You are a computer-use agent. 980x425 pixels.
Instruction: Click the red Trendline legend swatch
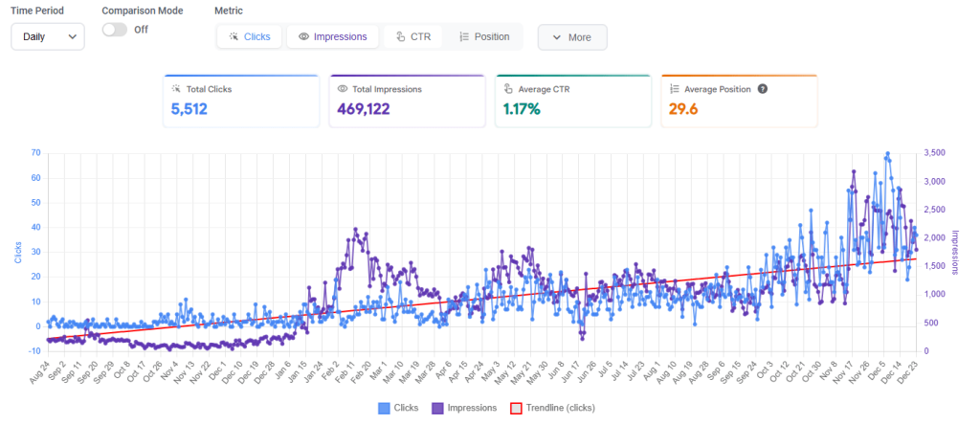coord(514,408)
